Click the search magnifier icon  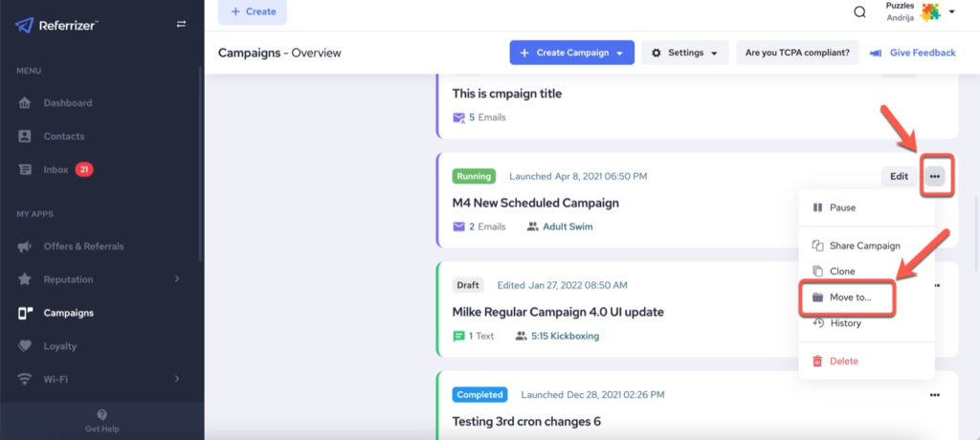tap(859, 12)
